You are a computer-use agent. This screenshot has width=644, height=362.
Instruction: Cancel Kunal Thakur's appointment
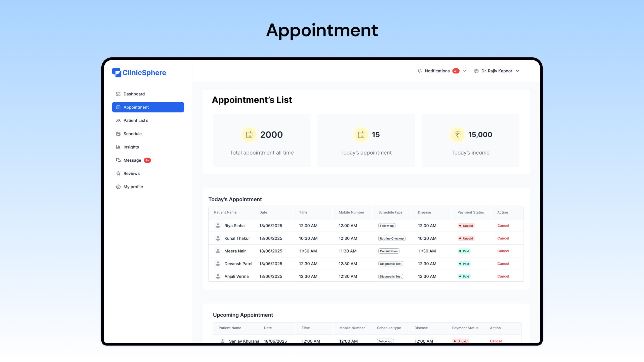503,238
